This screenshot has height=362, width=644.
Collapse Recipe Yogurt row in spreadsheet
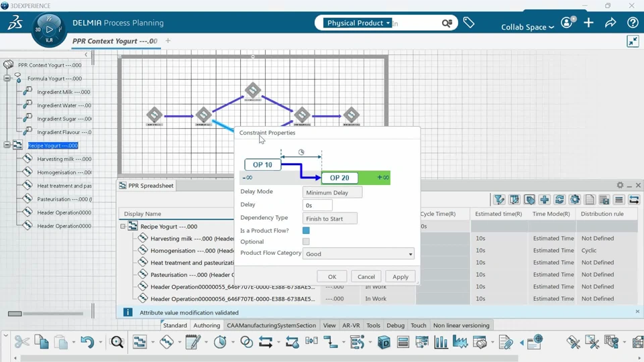click(x=123, y=226)
